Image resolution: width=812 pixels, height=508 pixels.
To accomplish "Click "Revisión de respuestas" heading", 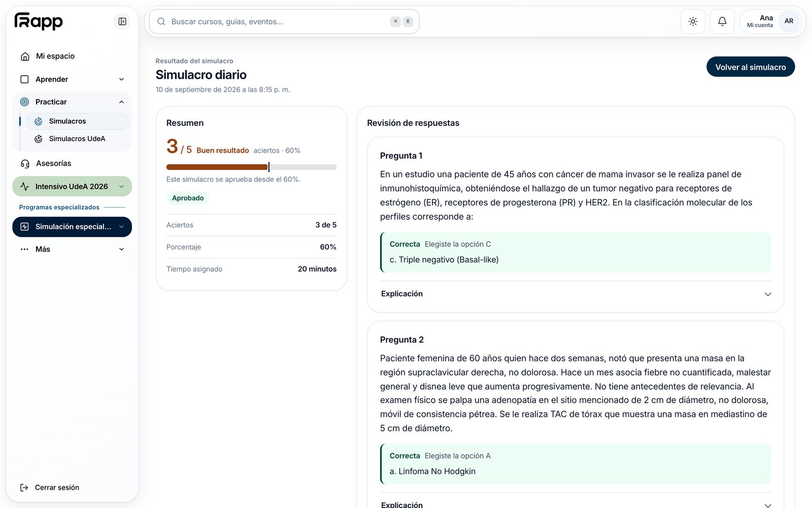I will (x=413, y=123).
